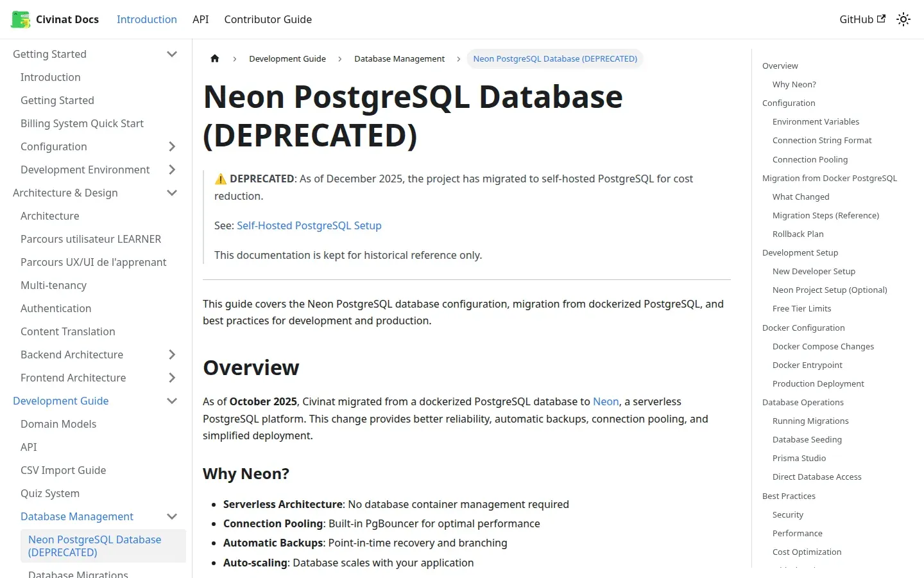This screenshot has height=578, width=924.
Task: Jump to Connection String Format section
Action: (822, 140)
